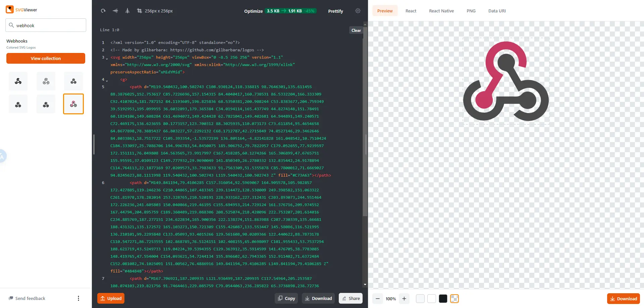Click the Upload button
The width and height of the screenshot is (644, 308).
[x=111, y=298]
